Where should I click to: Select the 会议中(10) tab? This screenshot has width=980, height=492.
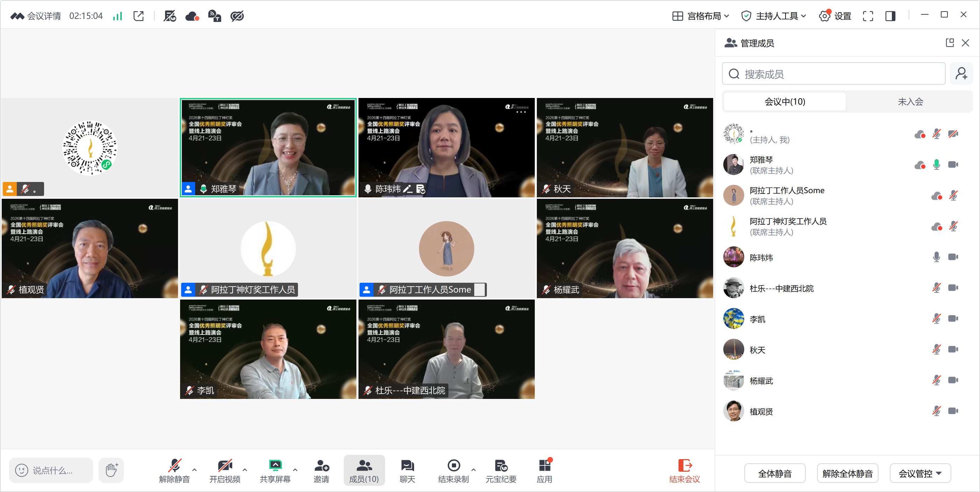click(785, 101)
